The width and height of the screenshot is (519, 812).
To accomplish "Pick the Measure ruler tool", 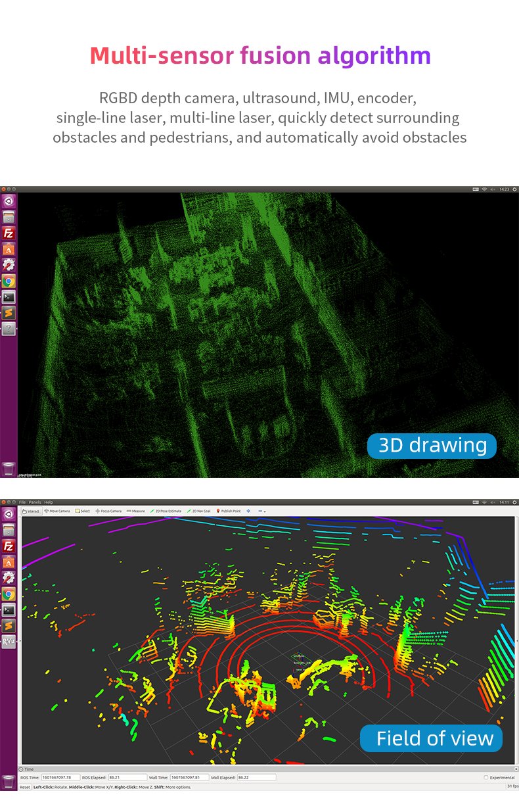I will tap(136, 511).
